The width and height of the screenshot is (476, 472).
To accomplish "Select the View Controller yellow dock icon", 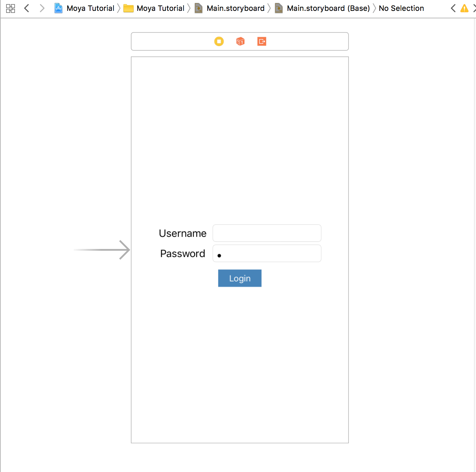I will point(219,41).
